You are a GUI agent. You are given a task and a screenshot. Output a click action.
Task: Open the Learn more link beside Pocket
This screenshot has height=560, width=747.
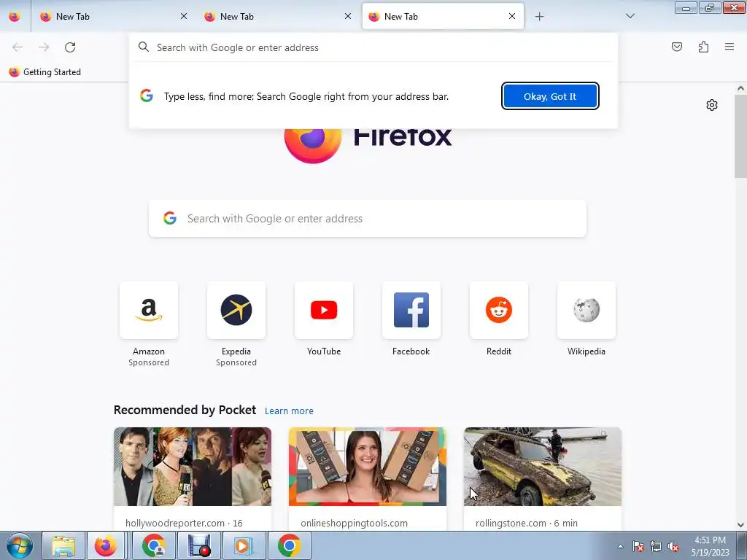pyautogui.click(x=289, y=411)
